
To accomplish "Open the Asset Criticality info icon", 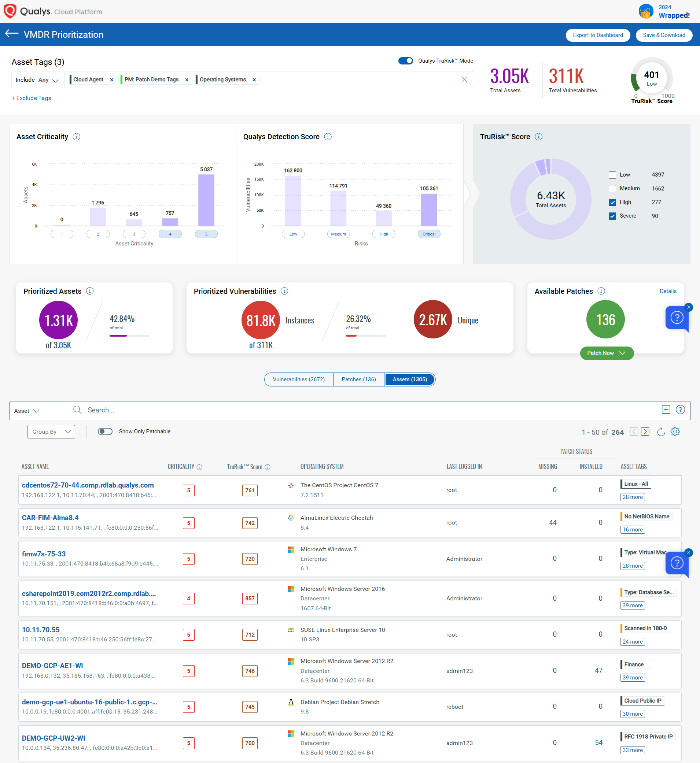I will click(x=77, y=137).
